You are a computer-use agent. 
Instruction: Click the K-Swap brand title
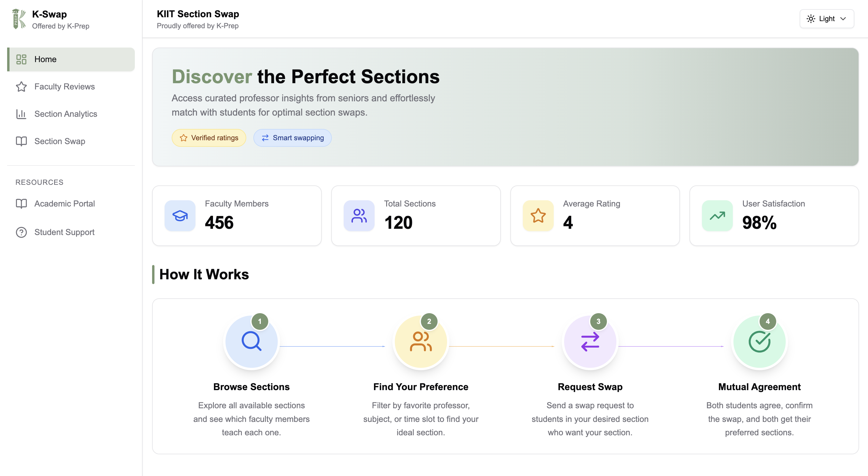[x=50, y=14]
